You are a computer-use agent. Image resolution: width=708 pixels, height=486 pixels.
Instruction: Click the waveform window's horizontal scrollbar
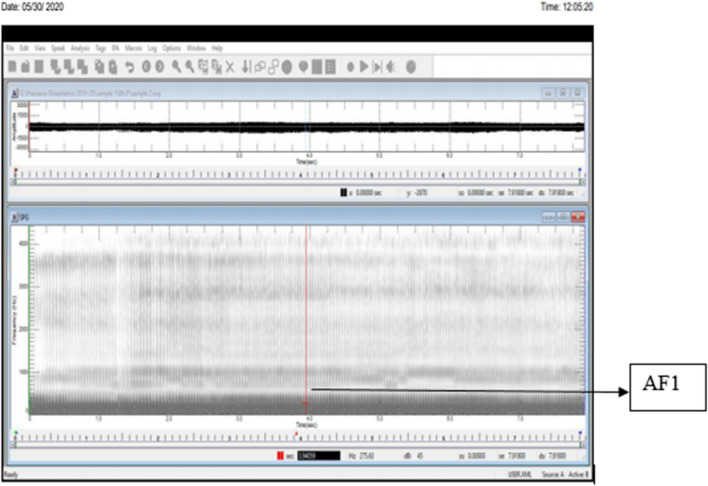(300, 183)
